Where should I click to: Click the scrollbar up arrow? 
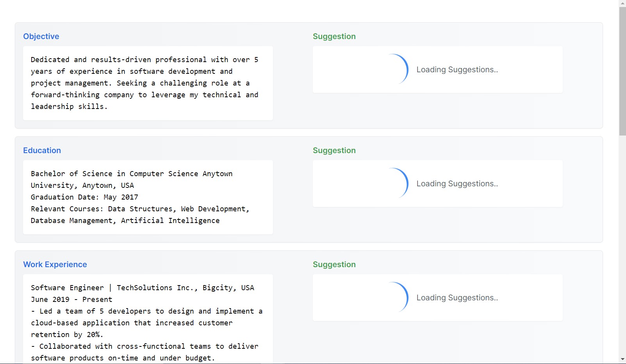coord(622,3)
